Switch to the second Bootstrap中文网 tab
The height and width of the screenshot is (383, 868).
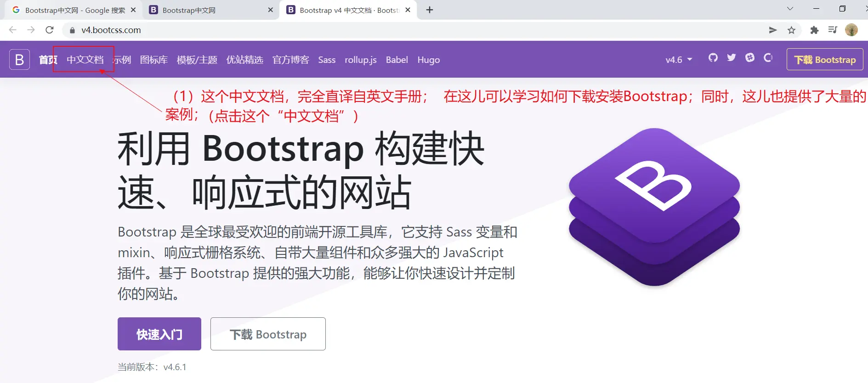pyautogui.click(x=211, y=10)
